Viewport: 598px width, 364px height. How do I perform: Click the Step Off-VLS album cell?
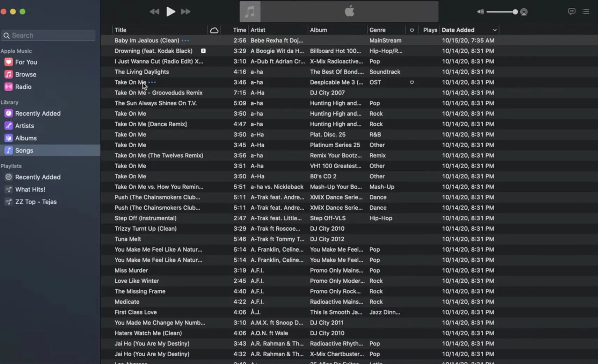[328, 218]
